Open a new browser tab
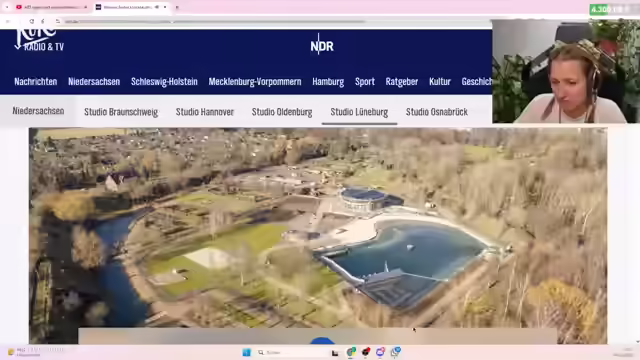The height and width of the screenshot is (360, 640). (177, 7)
